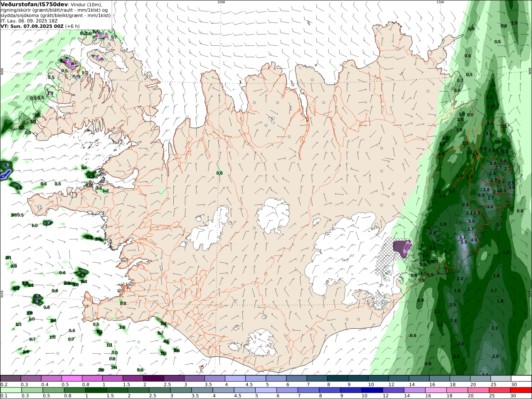The image size is (532, 399).
Task: Click the 20W longitude label at top
Action: click(x=221, y=2)
